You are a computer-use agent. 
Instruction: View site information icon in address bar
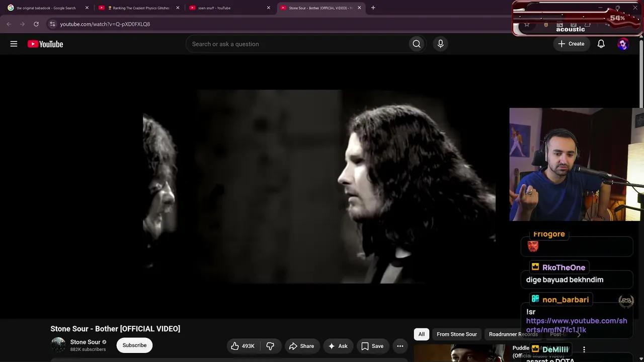[x=52, y=24]
